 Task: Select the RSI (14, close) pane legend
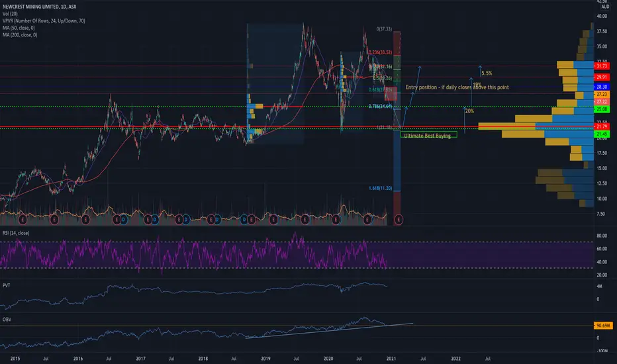coord(16,233)
